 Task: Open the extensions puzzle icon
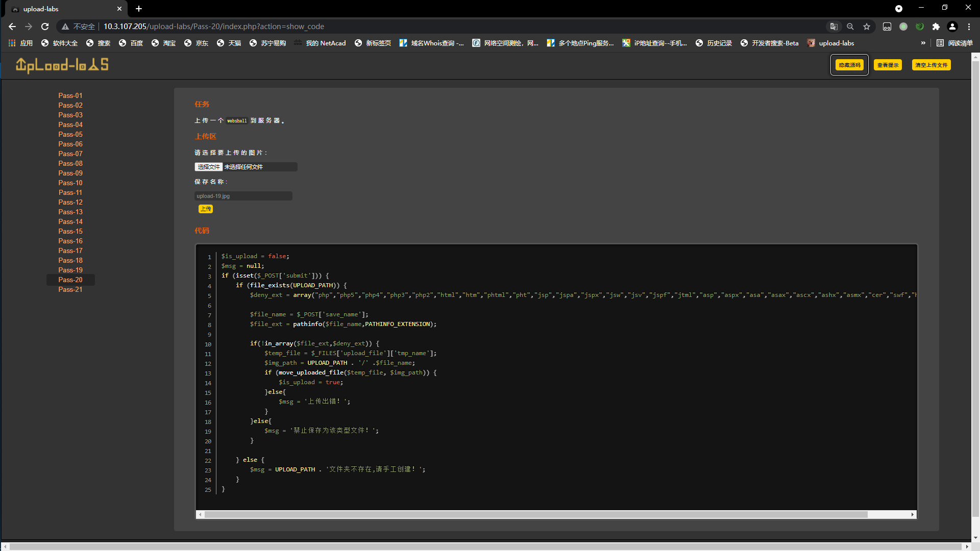coord(936,27)
